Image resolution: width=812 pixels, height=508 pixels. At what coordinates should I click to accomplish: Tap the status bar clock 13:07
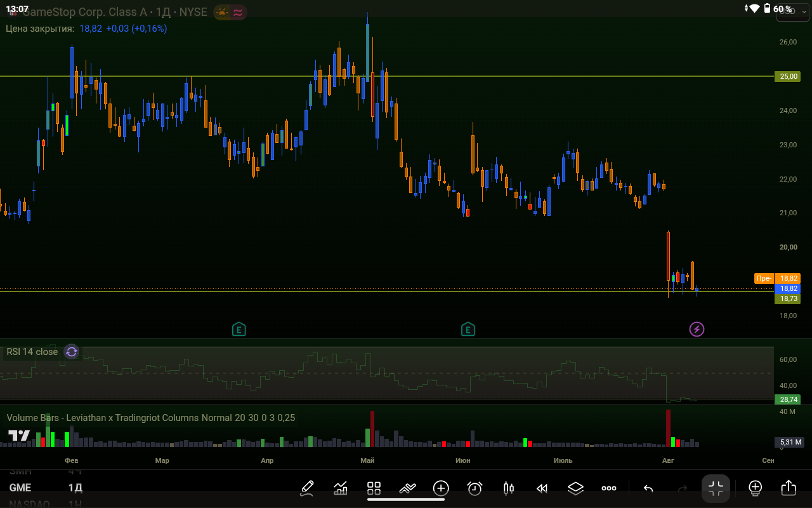pyautogui.click(x=17, y=9)
